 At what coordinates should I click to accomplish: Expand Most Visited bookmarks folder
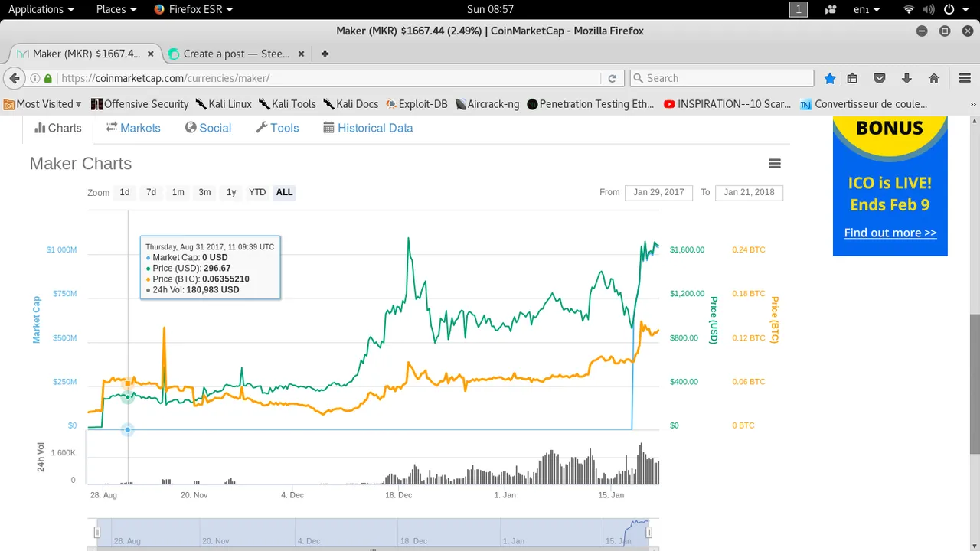click(43, 104)
